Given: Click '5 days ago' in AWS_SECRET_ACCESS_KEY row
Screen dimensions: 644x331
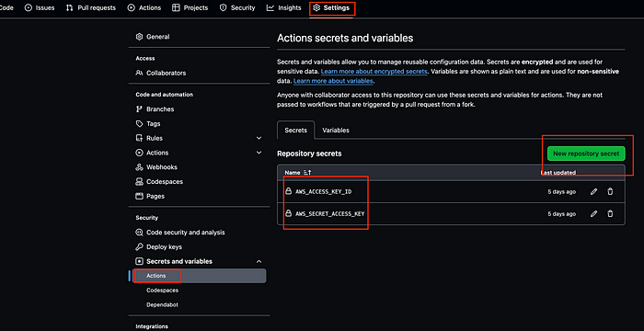Looking at the screenshot, I should (562, 213).
